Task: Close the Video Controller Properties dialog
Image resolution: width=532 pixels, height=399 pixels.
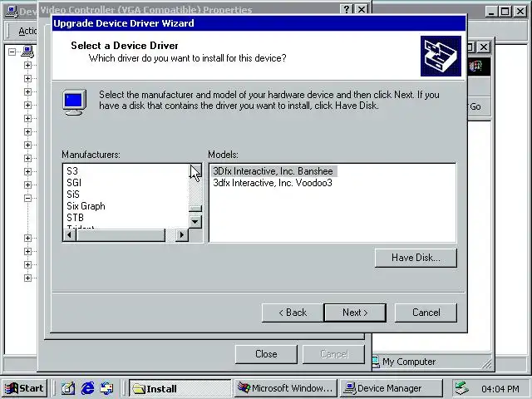Action: 266,354
